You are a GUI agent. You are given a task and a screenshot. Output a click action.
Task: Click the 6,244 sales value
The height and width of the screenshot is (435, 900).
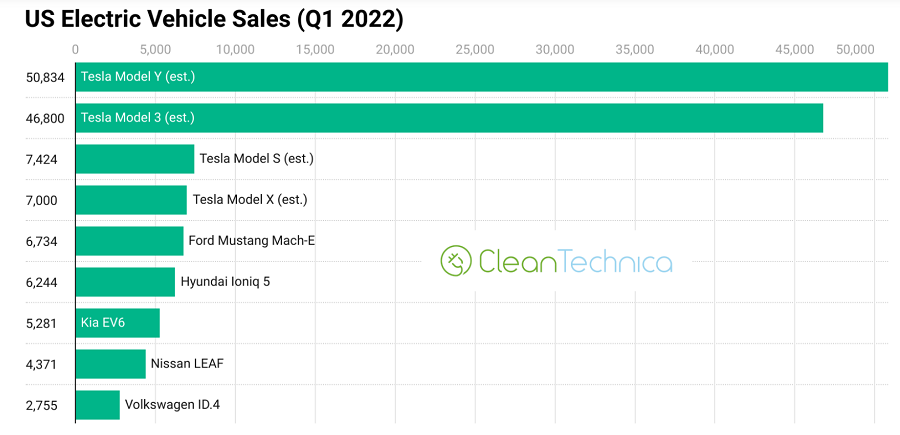click(x=42, y=282)
